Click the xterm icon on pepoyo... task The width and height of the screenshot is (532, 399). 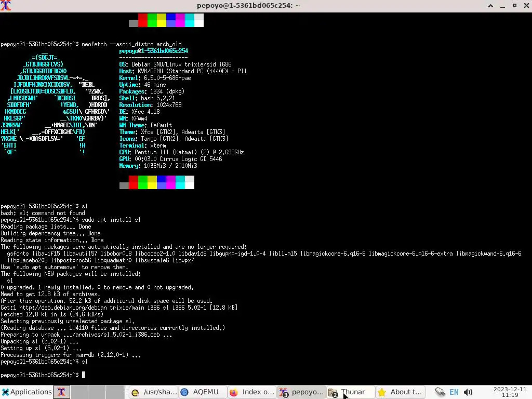[283, 393]
